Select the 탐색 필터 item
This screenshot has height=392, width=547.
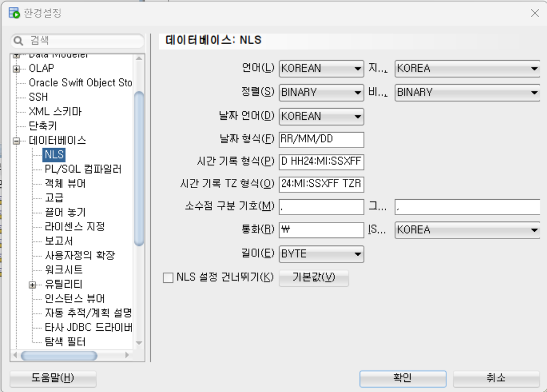pyautogui.click(x=65, y=341)
